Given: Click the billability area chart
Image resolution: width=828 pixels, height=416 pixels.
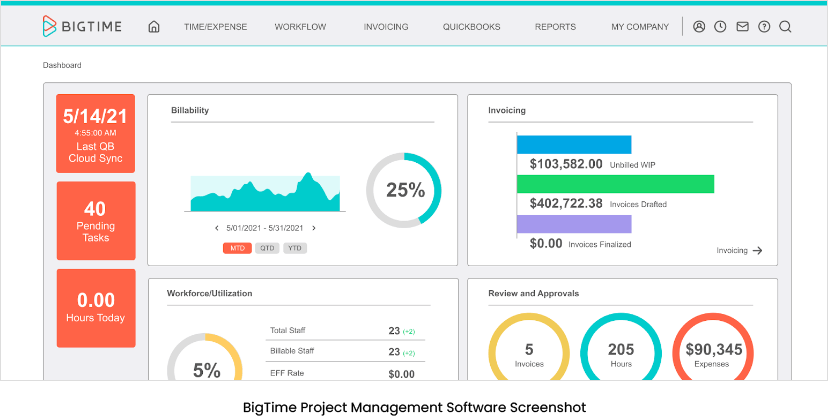Looking at the screenshot, I should click(265, 193).
